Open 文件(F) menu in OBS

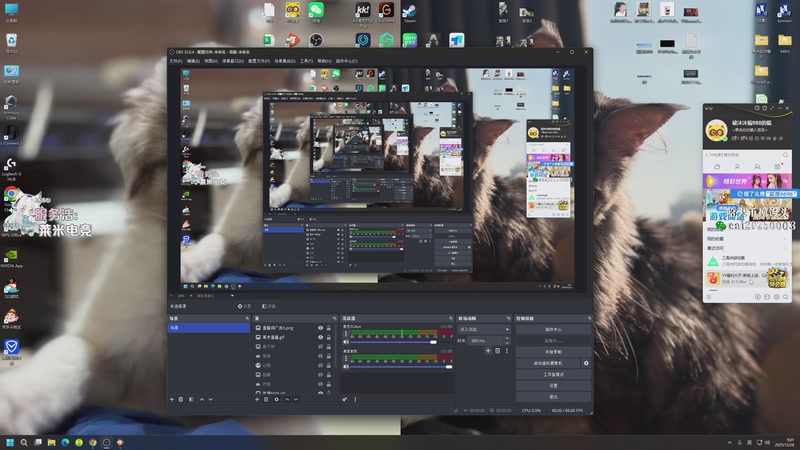176,61
